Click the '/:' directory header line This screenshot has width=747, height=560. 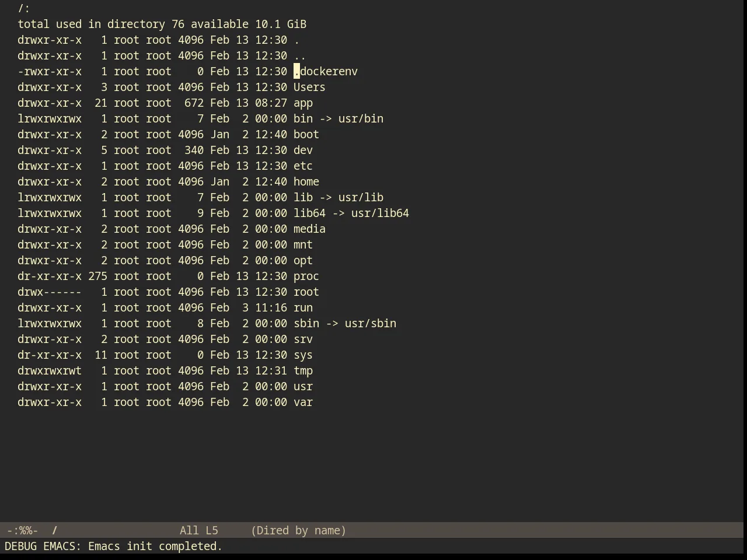tap(24, 9)
